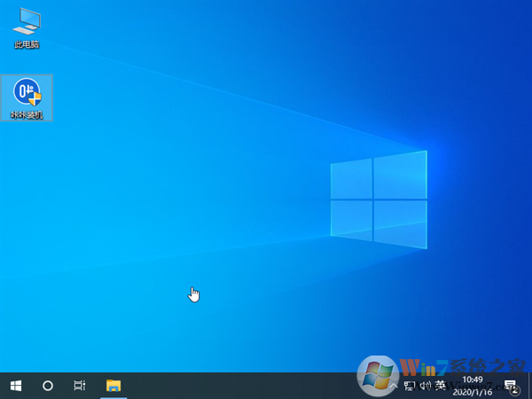532x399 pixels.
Task: Click the 咔咔装机 installer shortcut icon
Action: click(x=27, y=91)
